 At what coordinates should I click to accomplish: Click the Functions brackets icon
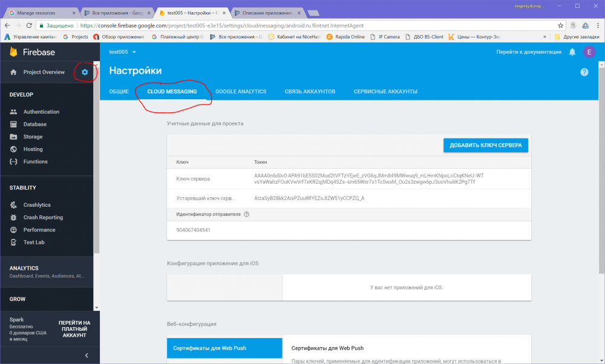click(x=13, y=161)
